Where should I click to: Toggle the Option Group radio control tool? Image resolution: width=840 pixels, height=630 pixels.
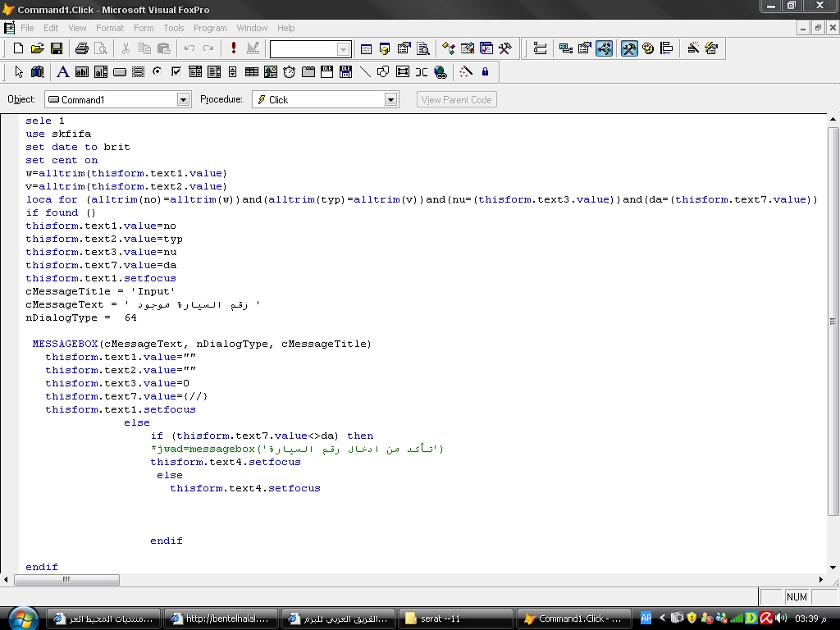(157, 72)
